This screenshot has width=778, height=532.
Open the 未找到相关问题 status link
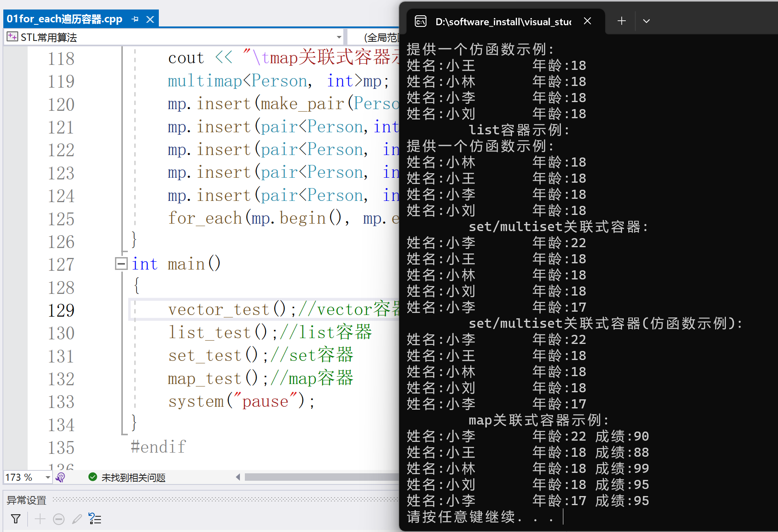click(x=133, y=478)
